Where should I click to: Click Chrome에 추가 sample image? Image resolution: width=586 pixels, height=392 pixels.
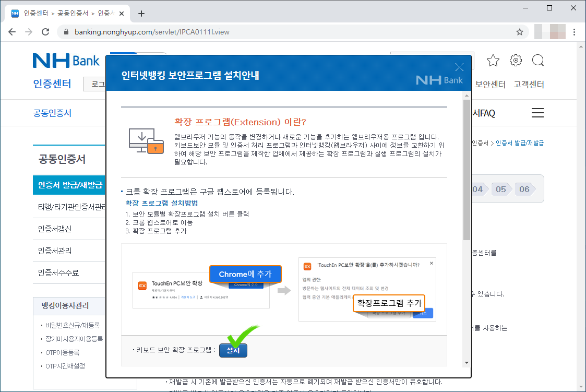coord(245,274)
